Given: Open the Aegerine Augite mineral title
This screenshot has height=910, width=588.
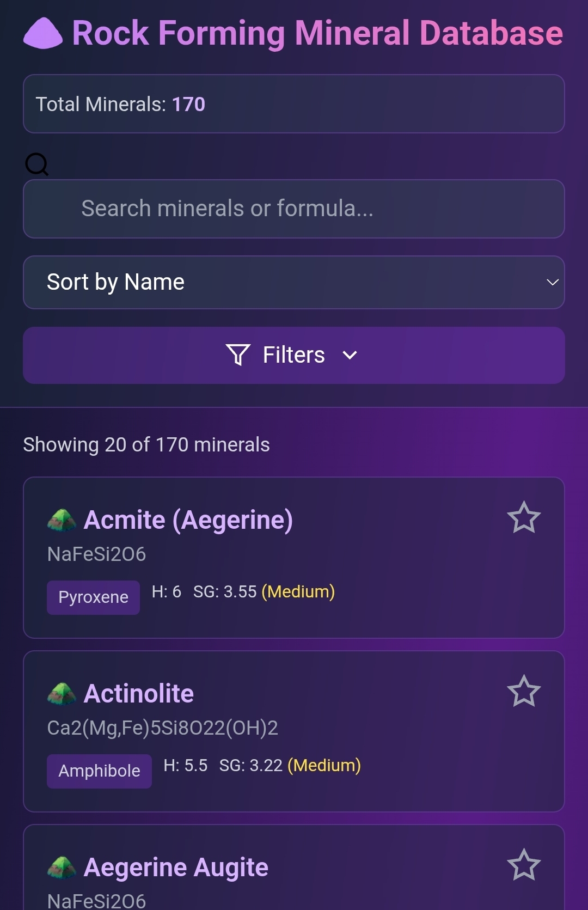Looking at the screenshot, I should point(176,868).
